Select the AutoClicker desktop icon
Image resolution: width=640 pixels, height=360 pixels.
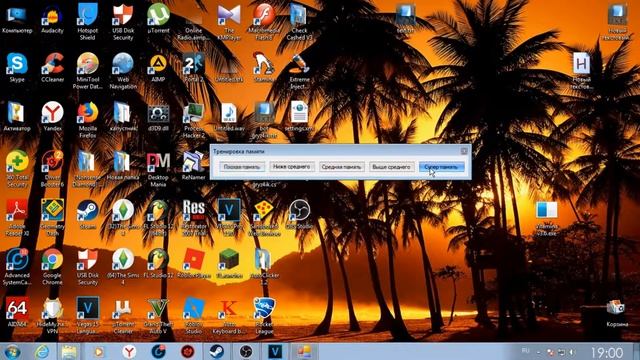[x=264, y=267]
